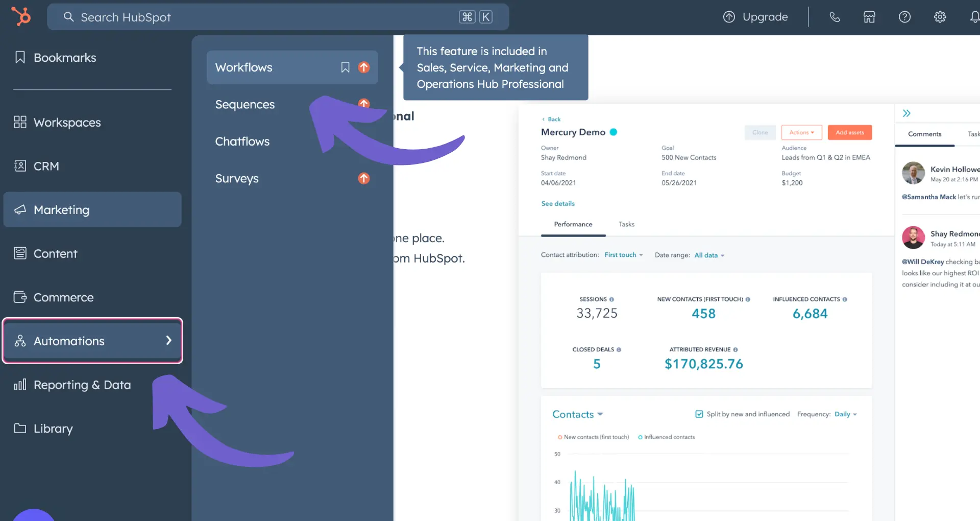Image resolution: width=980 pixels, height=521 pixels.
Task: Click the Bookmarks ribbon icon in sidebar
Action: click(20, 57)
